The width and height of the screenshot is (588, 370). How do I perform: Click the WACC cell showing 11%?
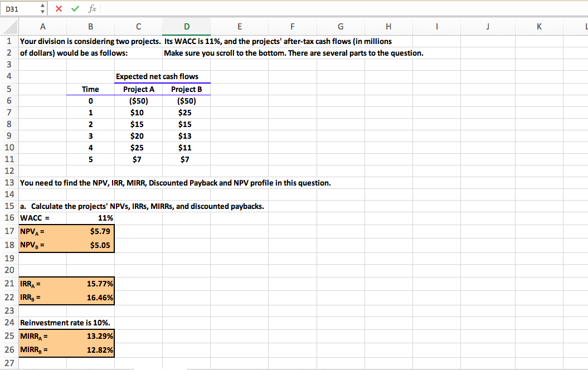coord(91,218)
